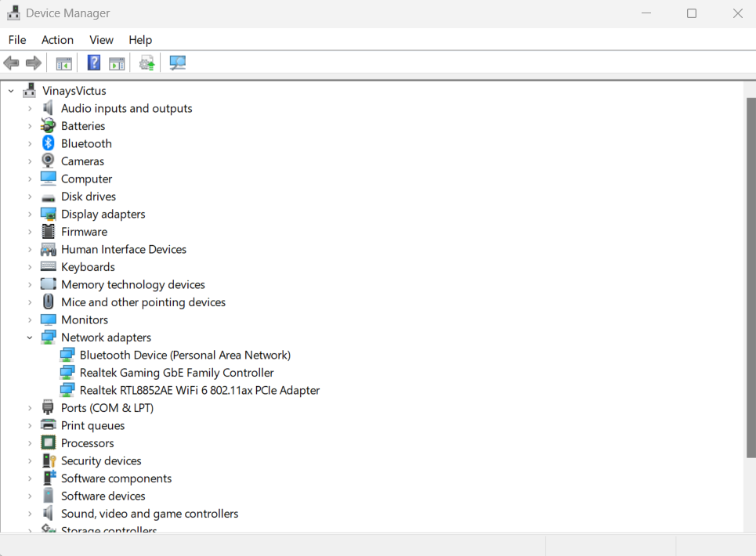756x556 pixels.
Task: Expand the Processors category chevron
Action: [30, 442]
